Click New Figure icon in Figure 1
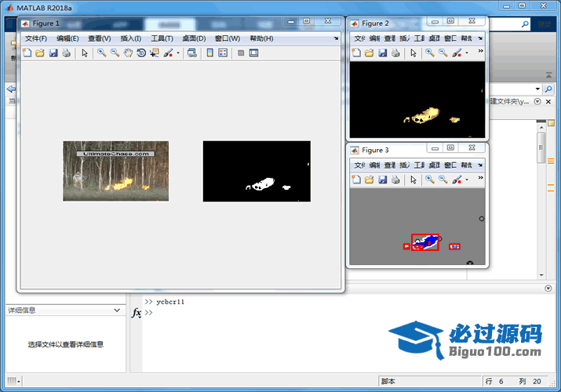The height and width of the screenshot is (392, 561). pos(27,53)
